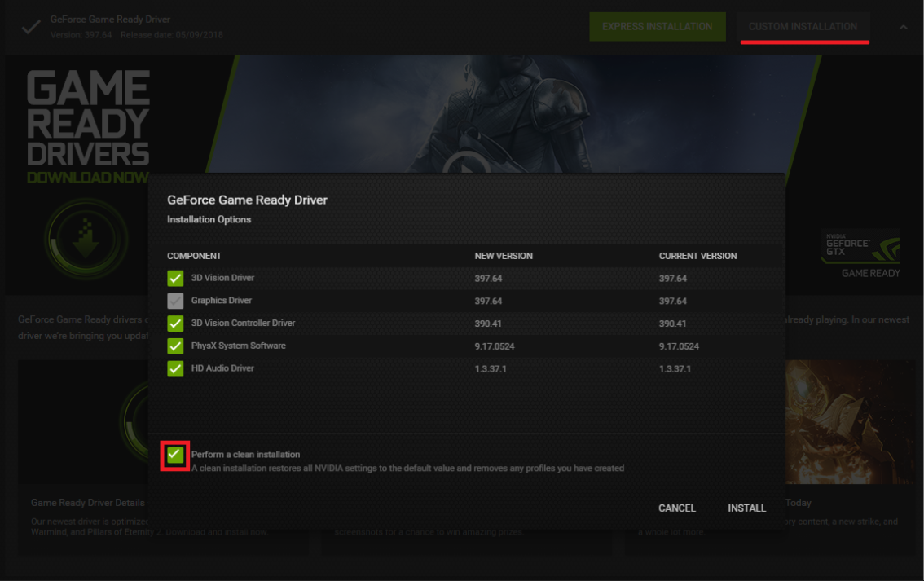Screen dimensions: 924x581
Task: Click the DOWNLOAD NOW banner text
Action: (87, 178)
